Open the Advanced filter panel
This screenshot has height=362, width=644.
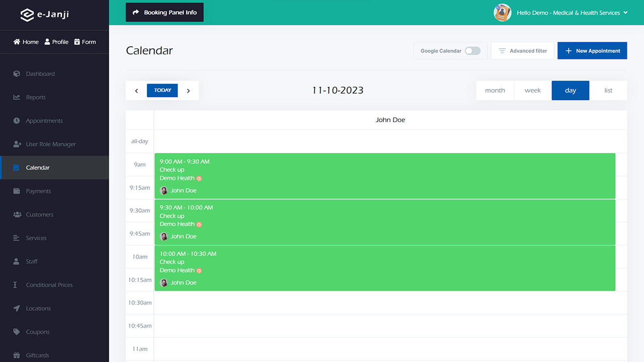click(523, 51)
